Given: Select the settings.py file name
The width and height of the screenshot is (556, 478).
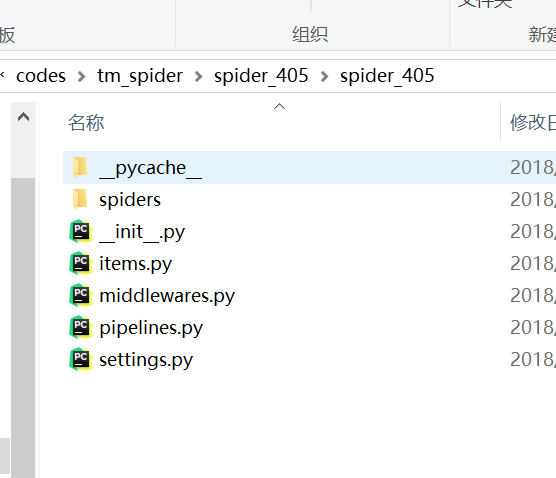Looking at the screenshot, I should (146, 360).
